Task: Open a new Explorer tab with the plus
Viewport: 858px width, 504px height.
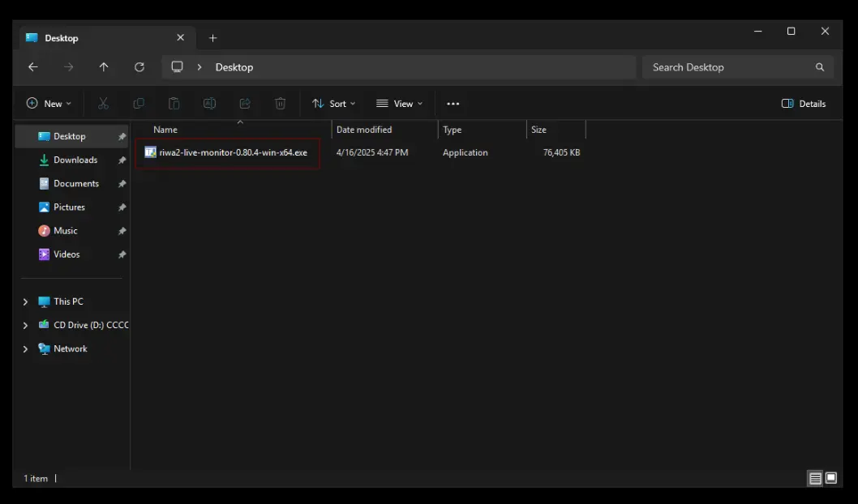Action: [212, 37]
